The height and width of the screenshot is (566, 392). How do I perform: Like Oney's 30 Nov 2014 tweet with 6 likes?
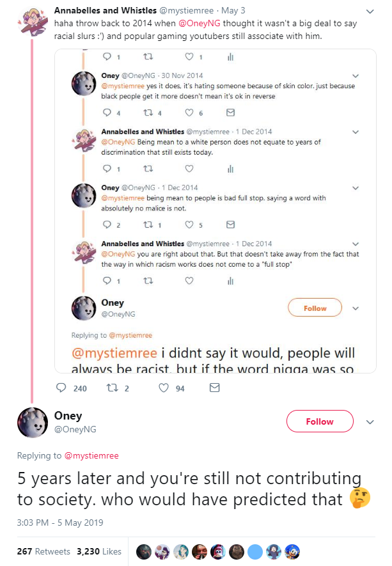(x=189, y=113)
